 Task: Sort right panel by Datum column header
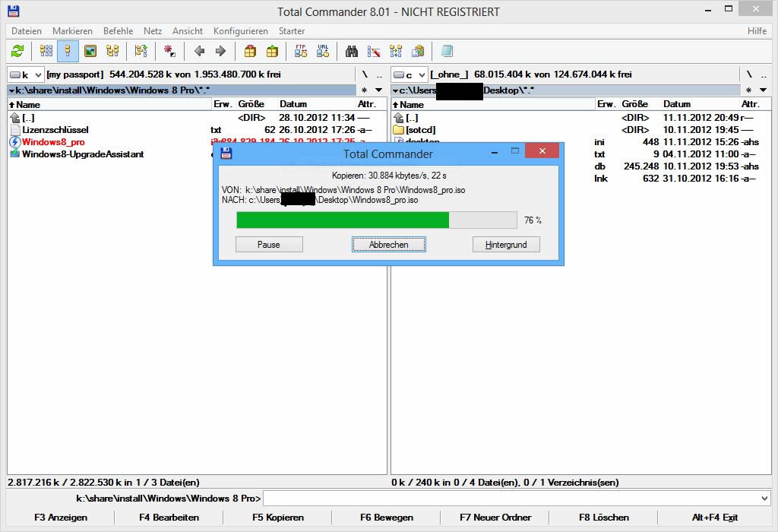coord(700,104)
